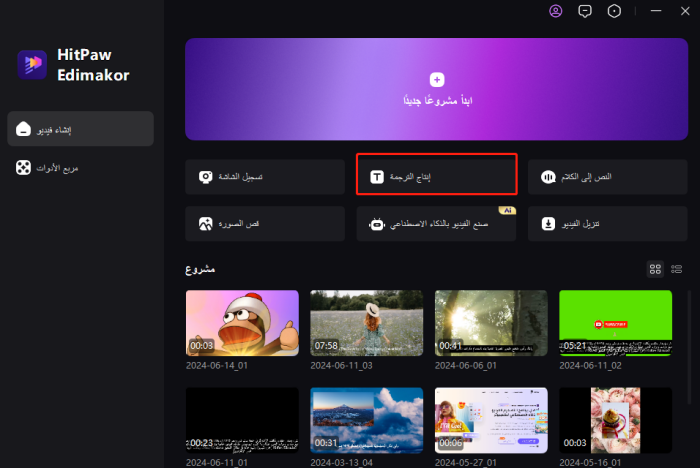Click the plus icon in purple banner
This screenshot has width=700, height=468.
click(437, 80)
